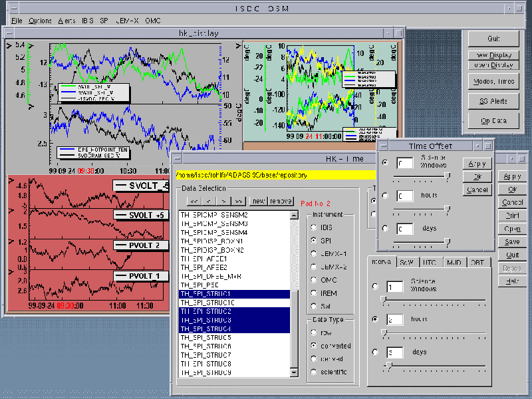Switch to the UTC tab
Image resolution: width=532 pixels, height=399 pixels.
[430, 263]
